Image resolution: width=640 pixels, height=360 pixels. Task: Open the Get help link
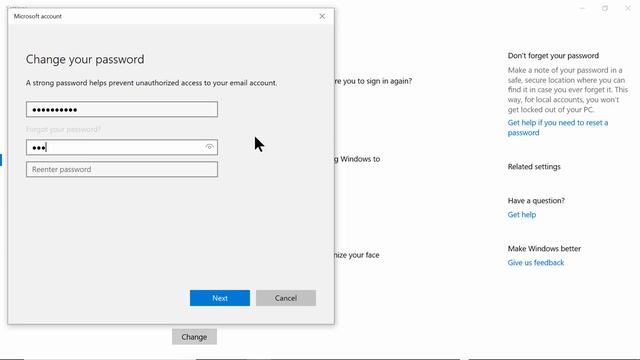pos(522,215)
